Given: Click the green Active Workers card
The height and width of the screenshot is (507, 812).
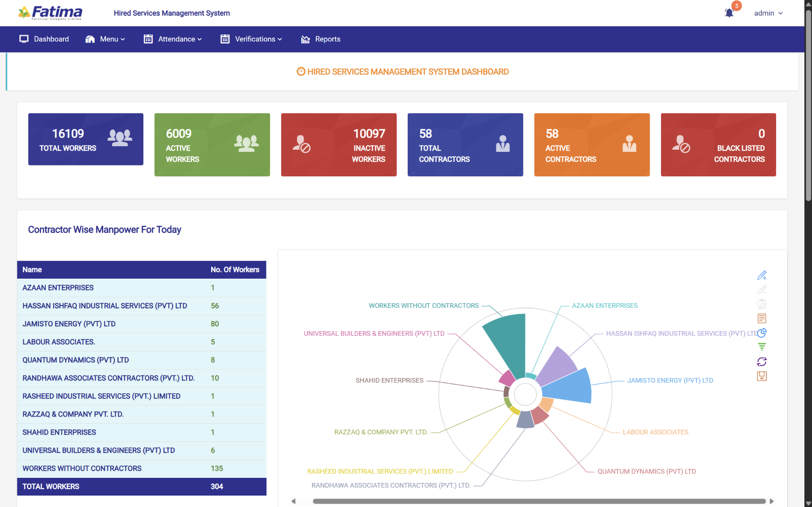Looking at the screenshot, I should [x=212, y=145].
